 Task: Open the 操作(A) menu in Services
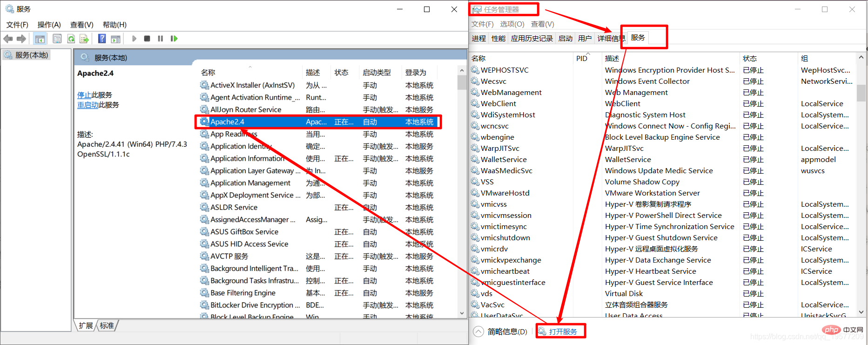click(x=49, y=25)
